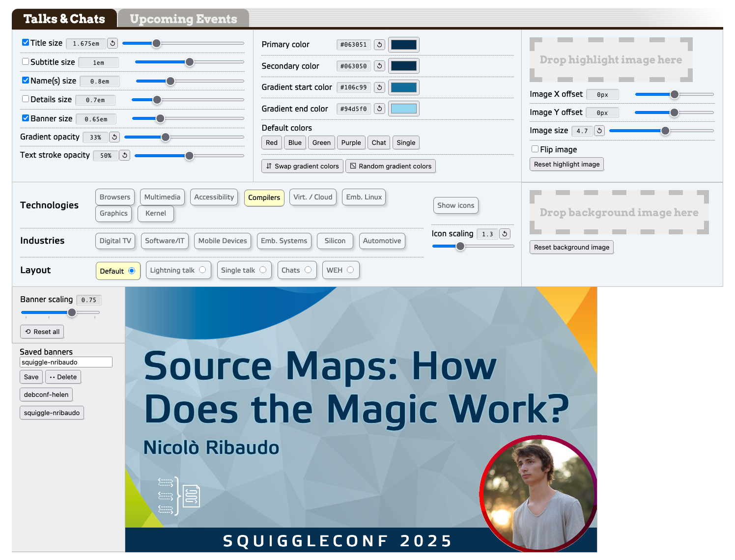The width and height of the screenshot is (735, 560).
Task: Enable the Subtitle size checkbox
Action: pyautogui.click(x=26, y=62)
